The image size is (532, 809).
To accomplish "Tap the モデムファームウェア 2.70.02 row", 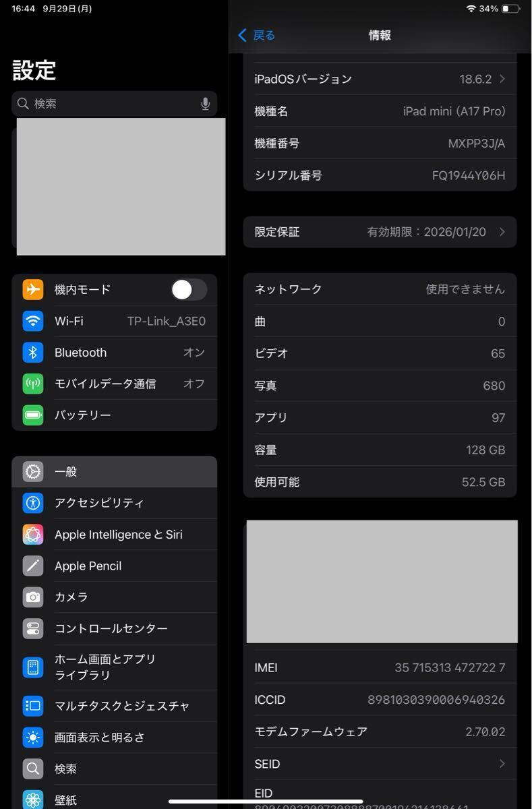I will [380, 732].
